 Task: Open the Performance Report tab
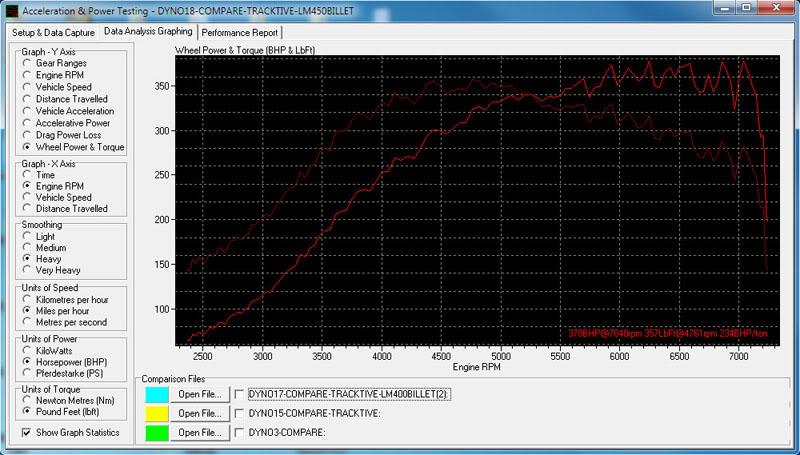(240, 33)
